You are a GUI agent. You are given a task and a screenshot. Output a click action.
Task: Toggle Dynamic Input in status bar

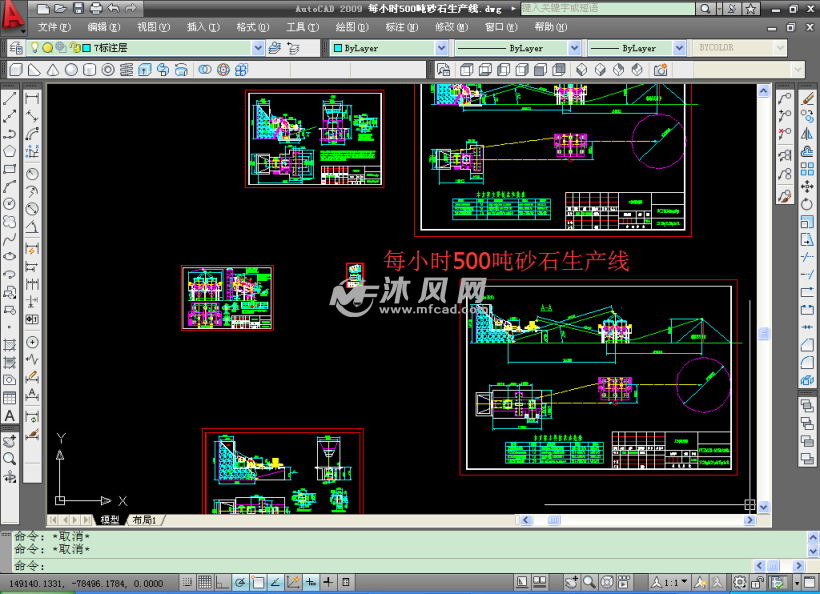[311, 582]
